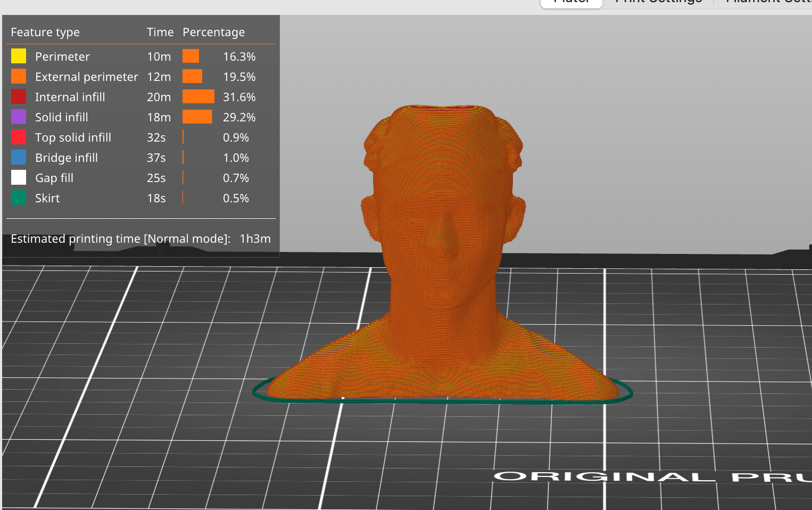812x510 pixels.
Task: Click the blue Bridge infill swatch
Action: [19, 157]
